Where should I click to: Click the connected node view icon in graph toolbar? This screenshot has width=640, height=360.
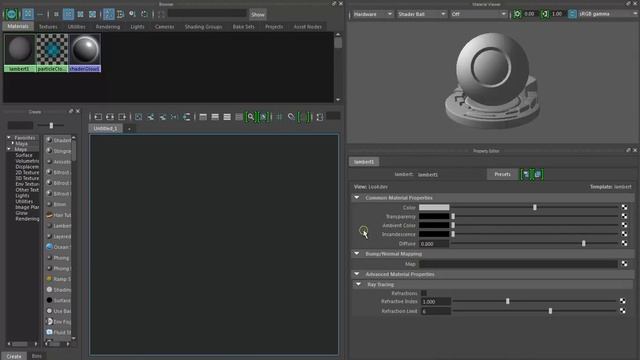tap(215, 117)
